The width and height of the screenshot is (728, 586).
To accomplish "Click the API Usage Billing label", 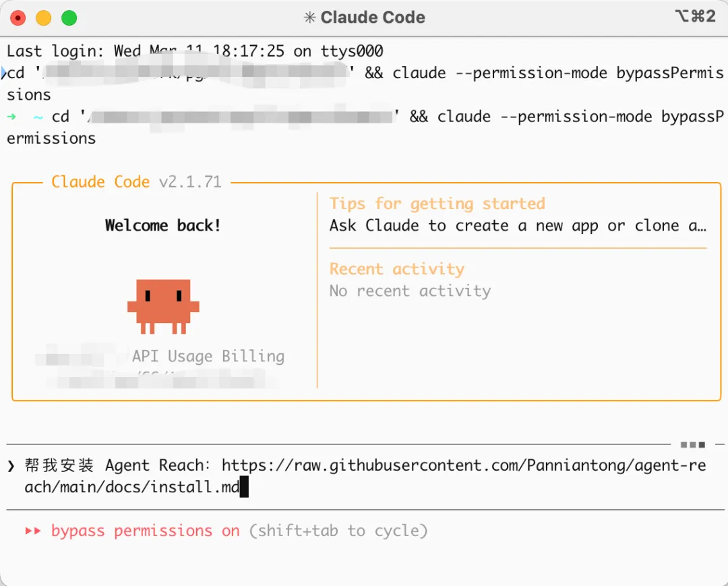I will [208, 356].
